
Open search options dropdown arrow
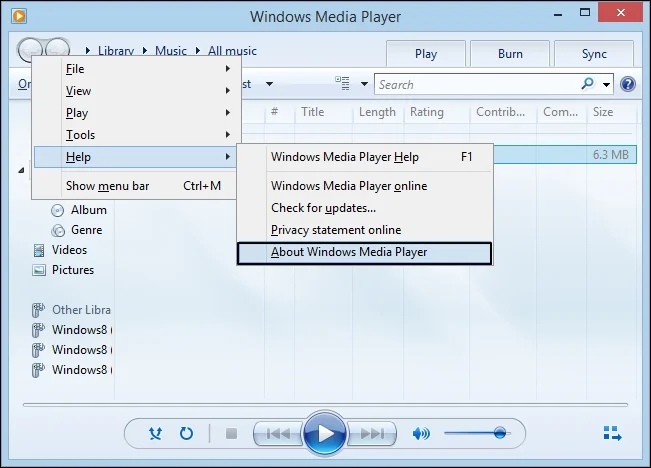pyautogui.click(x=606, y=85)
